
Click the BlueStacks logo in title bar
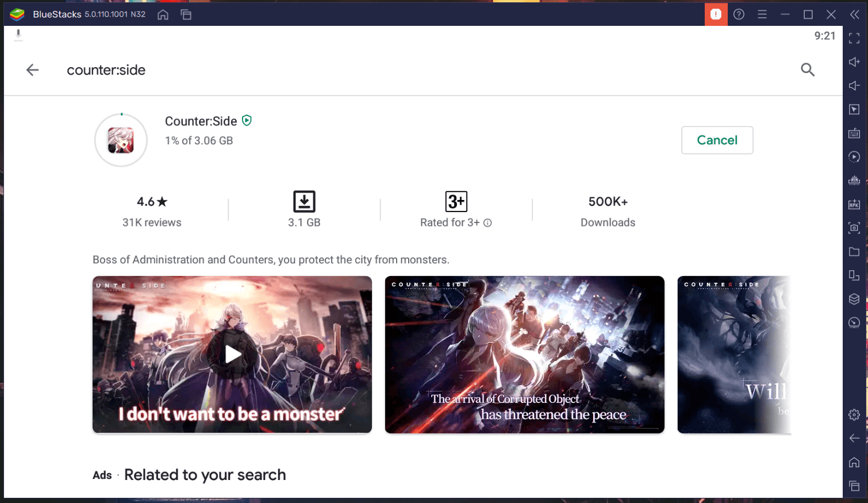coord(17,14)
